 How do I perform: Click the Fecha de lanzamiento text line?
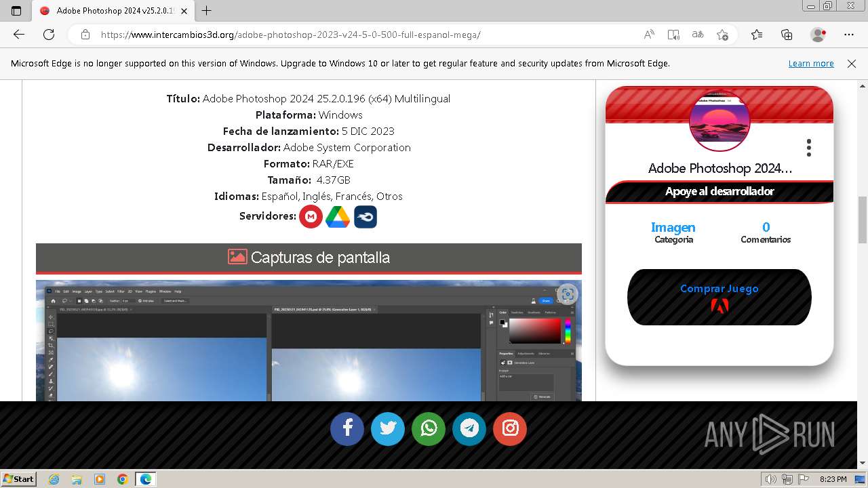tap(309, 131)
